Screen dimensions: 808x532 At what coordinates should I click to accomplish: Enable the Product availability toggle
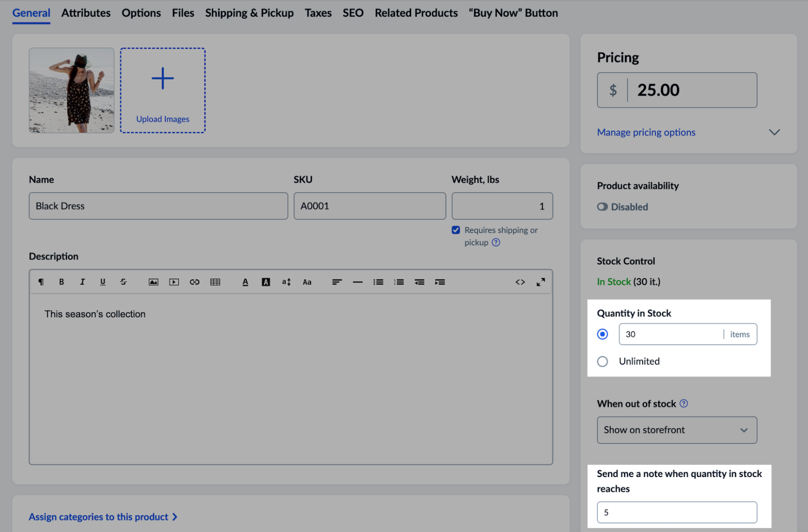(602, 207)
